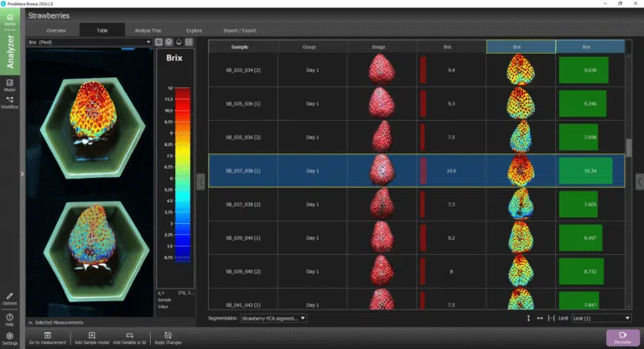
Task: Toggle the layered overlay view button
Action: point(169,42)
